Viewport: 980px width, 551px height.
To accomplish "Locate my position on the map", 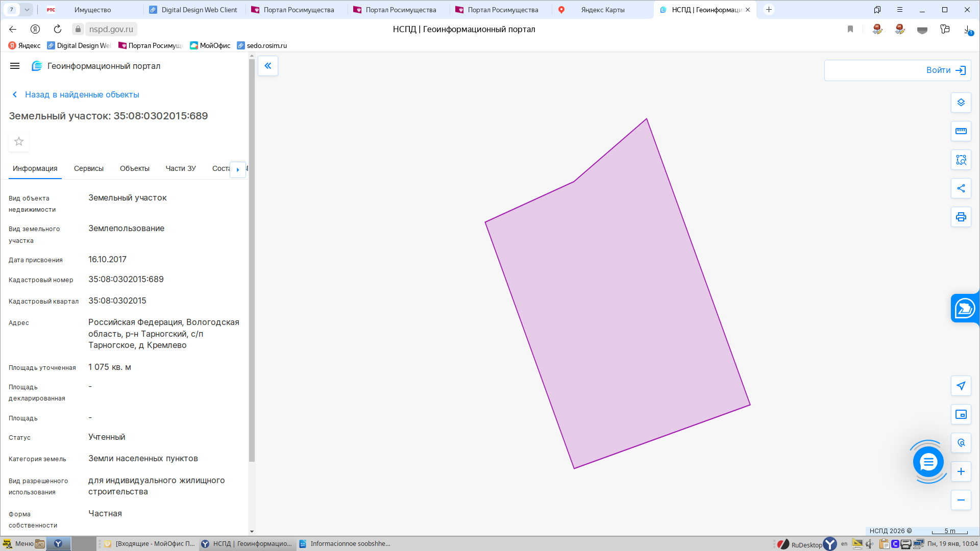I will pos(961,386).
